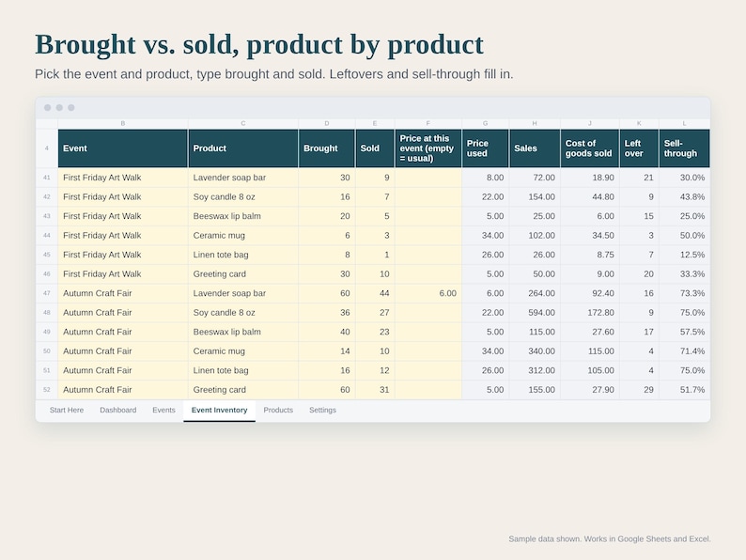Image resolution: width=746 pixels, height=560 pixels.
Task: Click 'Lavender soap bar' in row 41
Action: pyautogui.click(x=229, y=178)
